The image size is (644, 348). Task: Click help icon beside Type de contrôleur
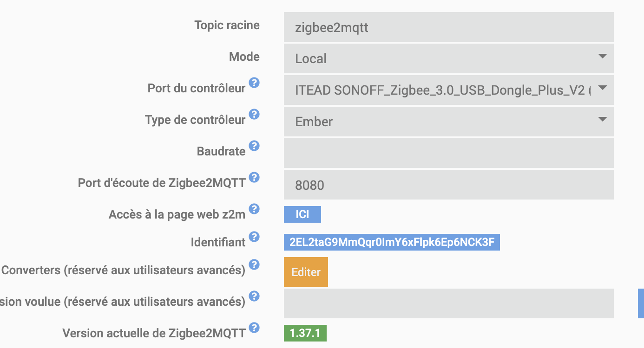[254, 115]
